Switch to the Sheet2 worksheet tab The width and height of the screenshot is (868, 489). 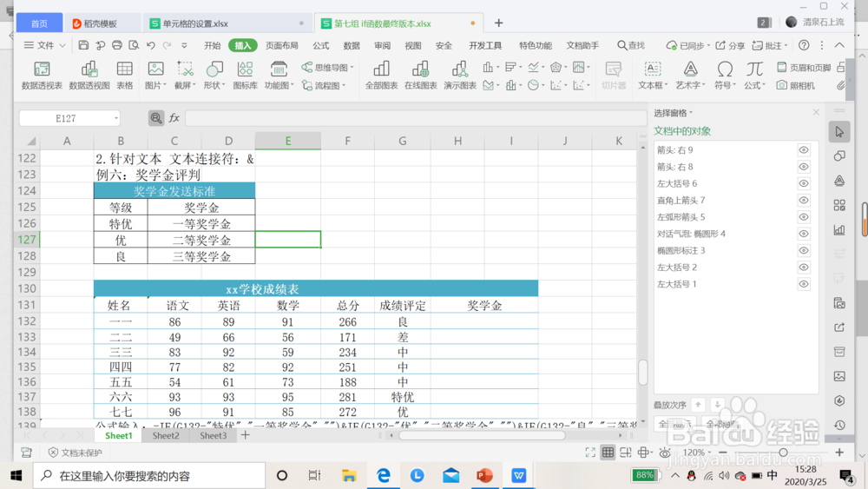[166, 435]
